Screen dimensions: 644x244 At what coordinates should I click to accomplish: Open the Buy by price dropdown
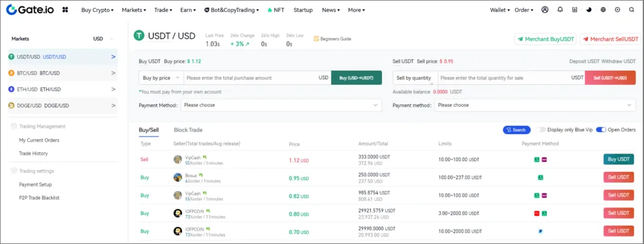[x=161, y=78]
